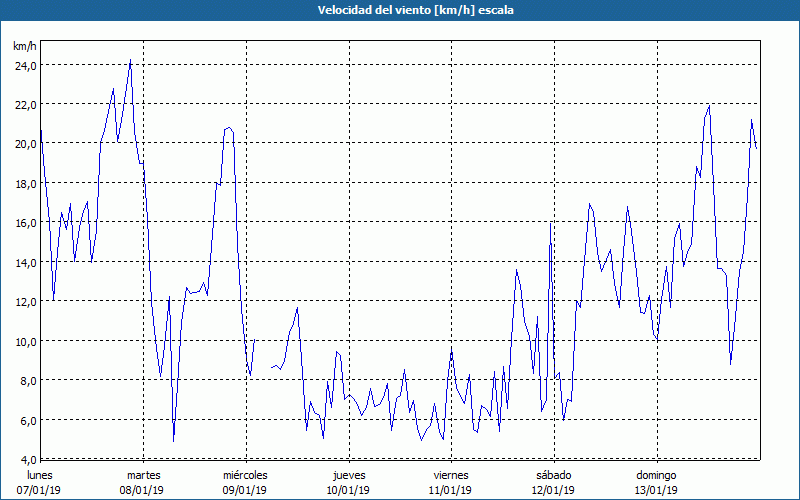
Task: Click the 11/01/19 date label
Action: [x=451, y=490]
